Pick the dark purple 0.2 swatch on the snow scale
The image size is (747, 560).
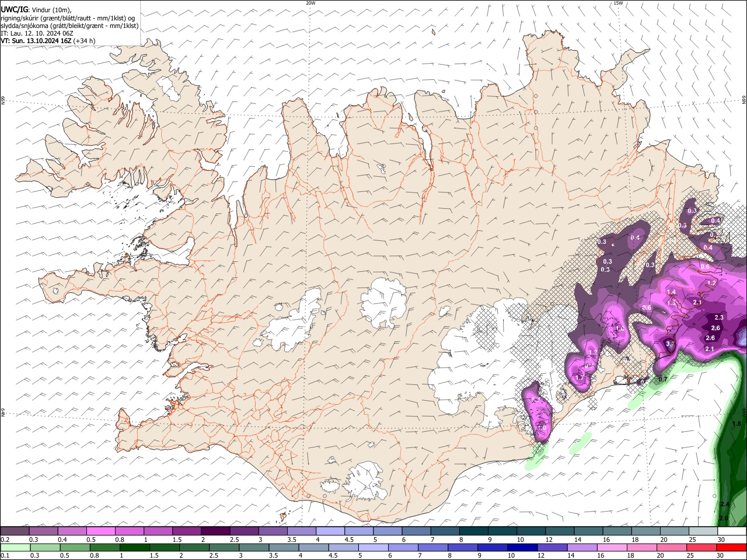pos(15,531)
